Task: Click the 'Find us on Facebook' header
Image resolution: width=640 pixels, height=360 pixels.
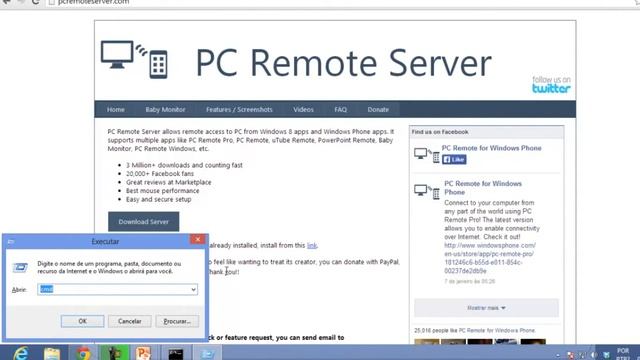Action: 440,132
